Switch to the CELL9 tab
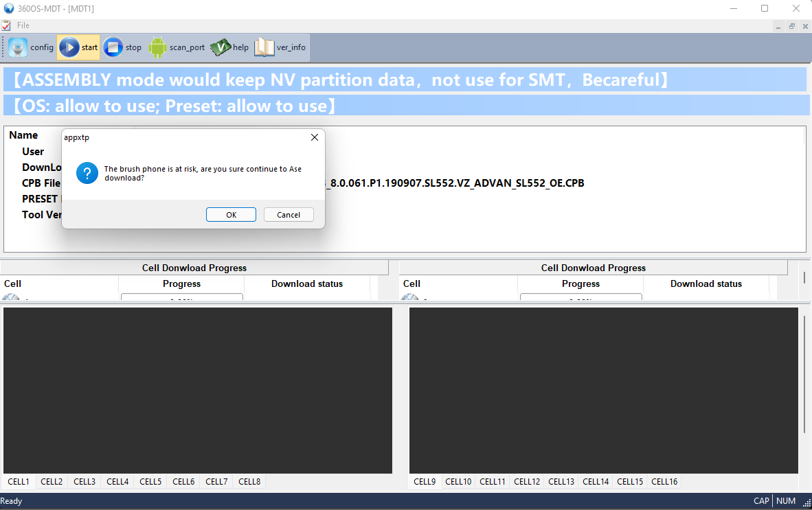Screen dimensions: 812x510 click(425, 482)
